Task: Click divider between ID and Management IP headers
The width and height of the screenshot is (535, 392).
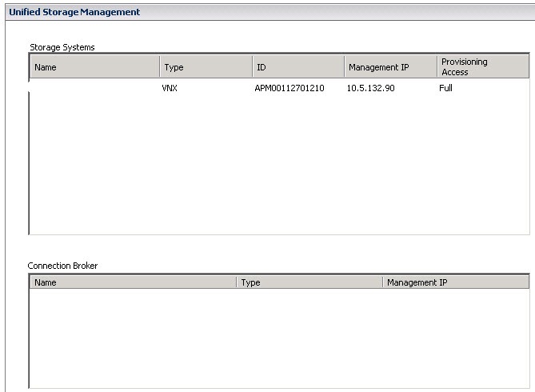Action: click(344, 67)
